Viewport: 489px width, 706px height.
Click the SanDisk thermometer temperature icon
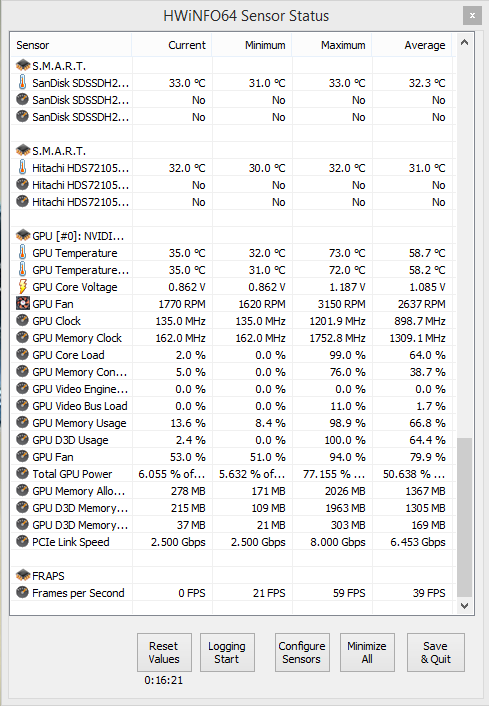click(x=22, y=82)
